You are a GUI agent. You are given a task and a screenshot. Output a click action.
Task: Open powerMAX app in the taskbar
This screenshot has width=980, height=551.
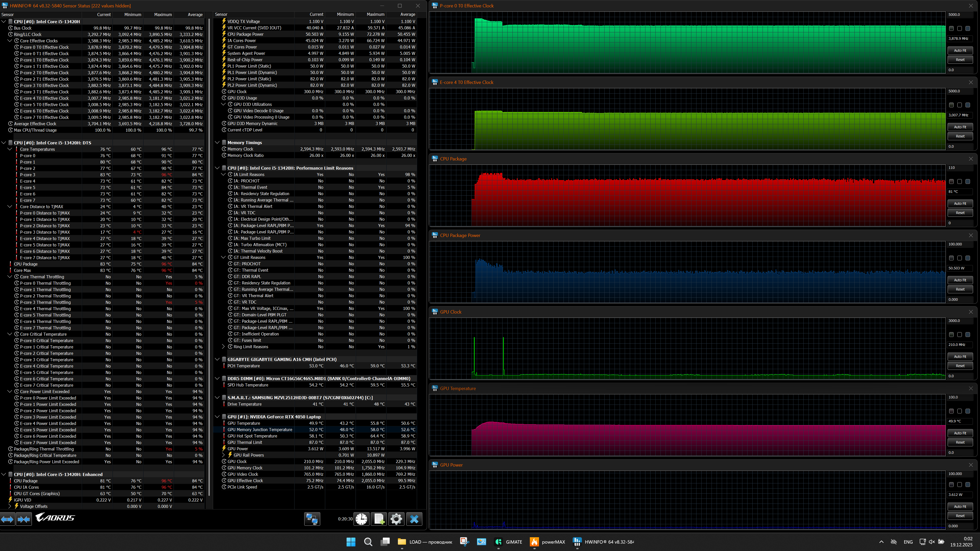coord(547,542)
